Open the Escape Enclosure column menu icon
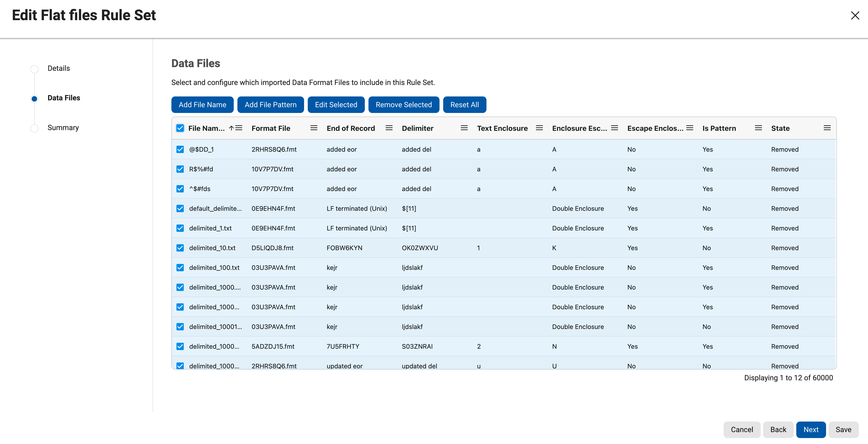 click(690, 128)
